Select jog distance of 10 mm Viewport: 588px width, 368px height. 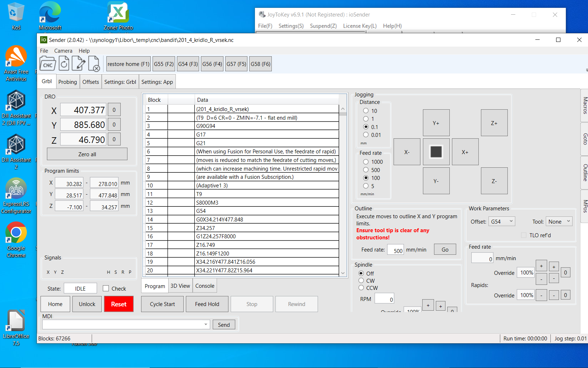click(366, 111)
